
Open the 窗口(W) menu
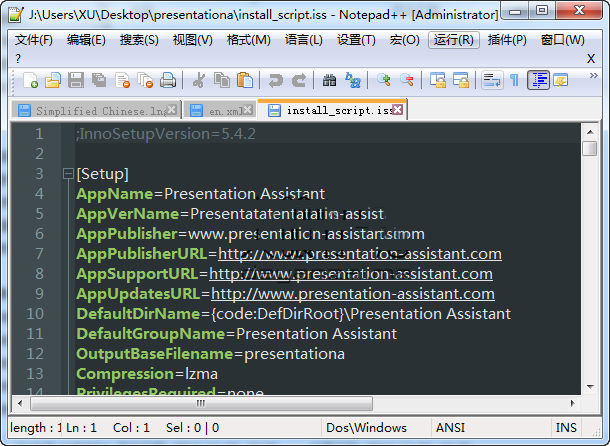[x=562, y=40]
